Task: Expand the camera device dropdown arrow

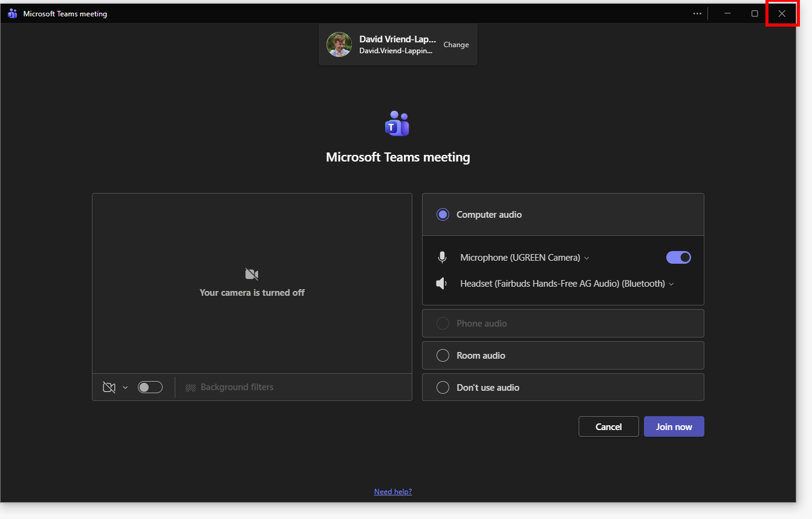Action: 125,388
